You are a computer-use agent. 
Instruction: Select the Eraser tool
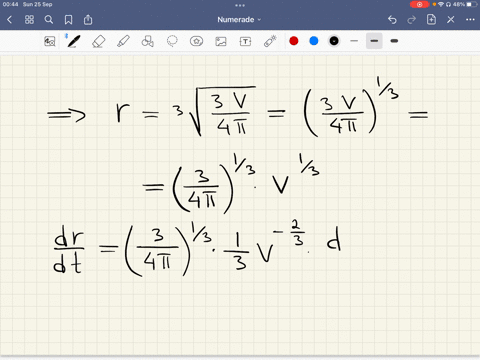pos(98,41)
